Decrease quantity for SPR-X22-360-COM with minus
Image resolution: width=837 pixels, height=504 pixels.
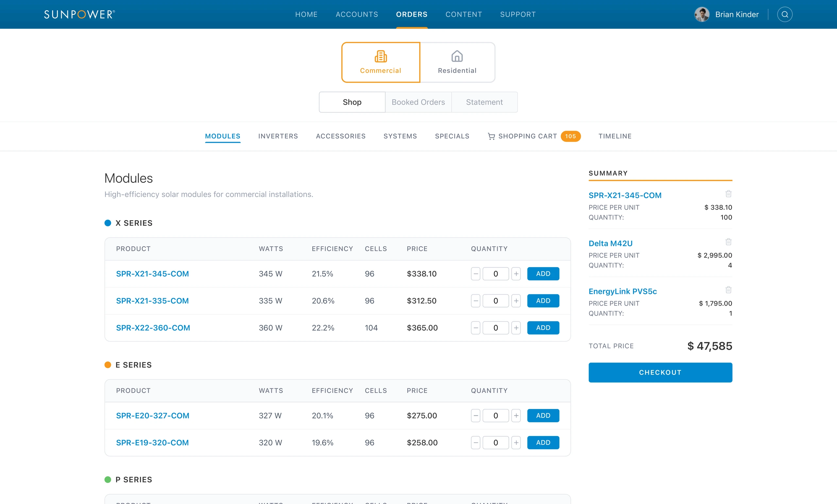tap(476, 328)
